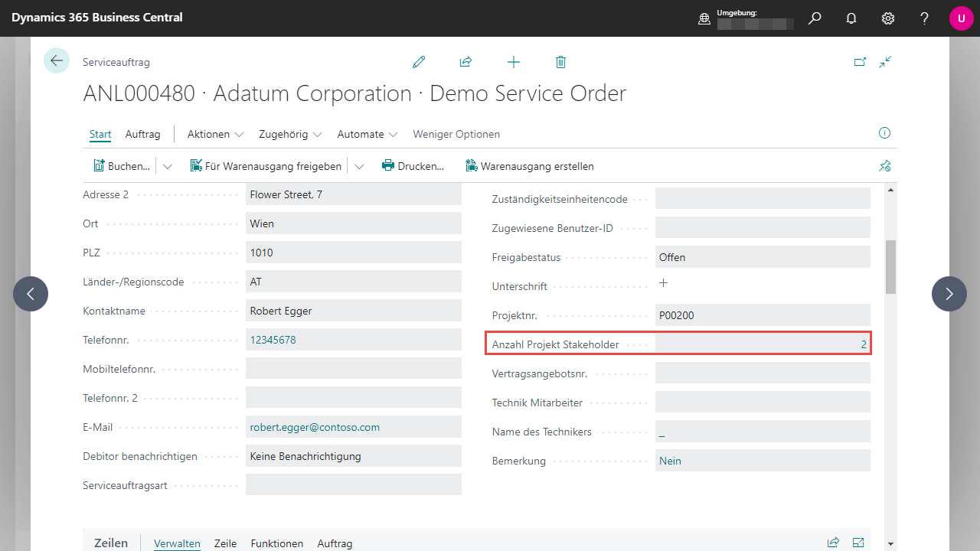Select Verwalten in Zeilen section
This screenshot has width=980, height=551.
coord(177,543)
